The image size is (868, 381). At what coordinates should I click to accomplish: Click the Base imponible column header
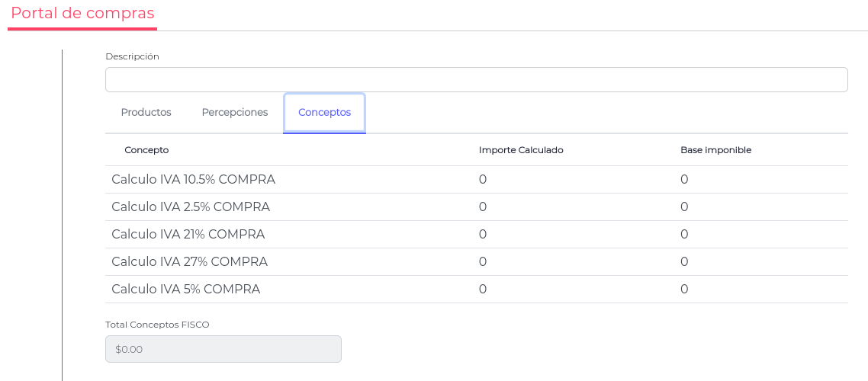point(715,150)
